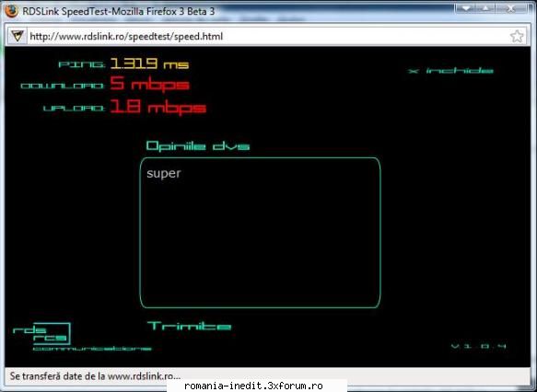The width and height of the screenshot is (537, 392).
Task: Click the Firefox icon in the title bar
Action: pyautogui.click(x=12, y=11)
